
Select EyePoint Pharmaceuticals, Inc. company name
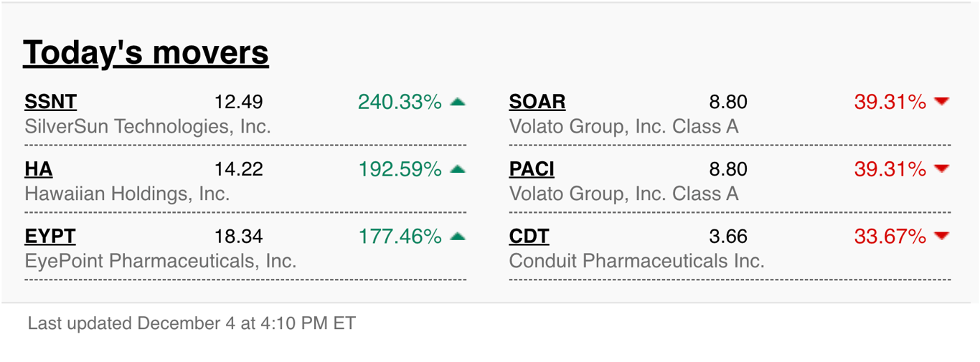pos(161,261)
